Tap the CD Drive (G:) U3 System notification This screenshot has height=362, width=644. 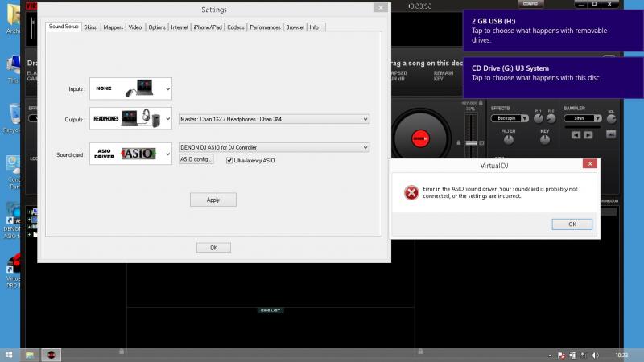(x=553, y=77)
